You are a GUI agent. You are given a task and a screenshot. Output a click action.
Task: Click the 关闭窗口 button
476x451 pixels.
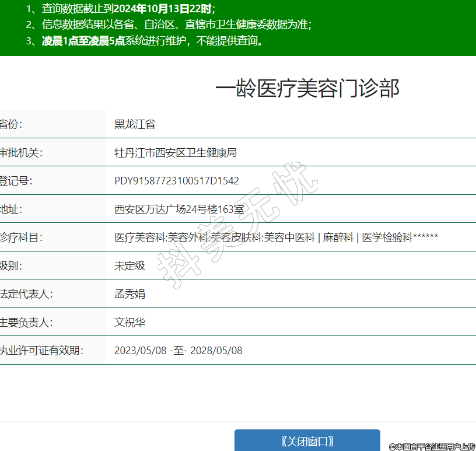tap(307, 441)
